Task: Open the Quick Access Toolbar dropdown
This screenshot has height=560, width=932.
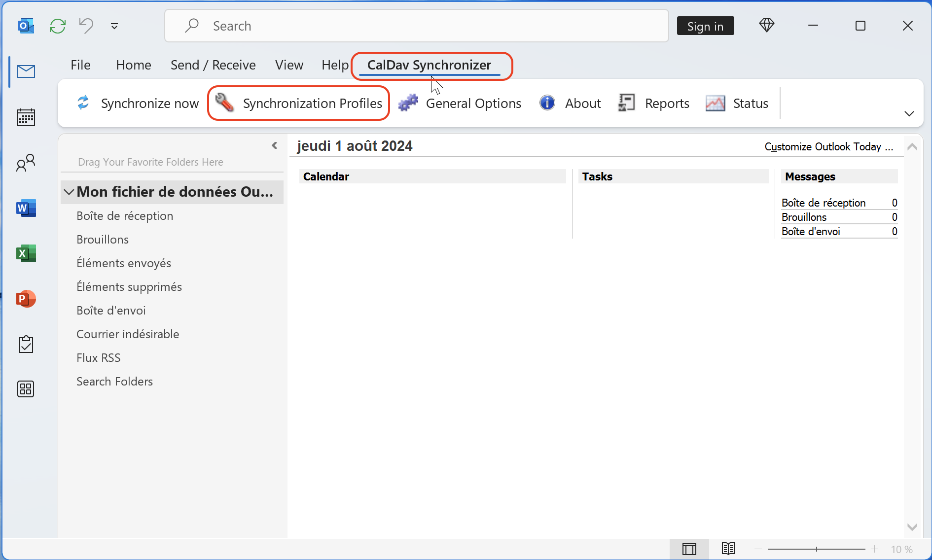Action: (114, 26)
